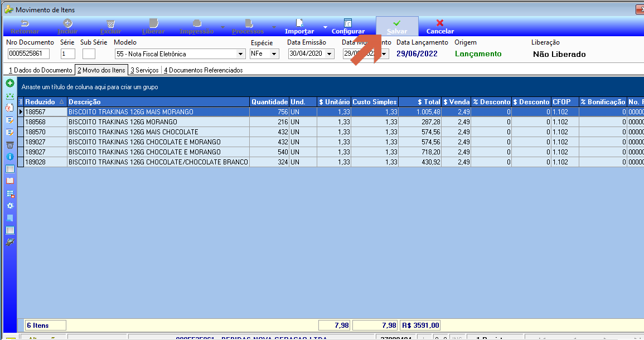This screenshot has height=340, width=644.
Task: Open the Documentos Referenciados tab
Action: [x=204, y=70]
